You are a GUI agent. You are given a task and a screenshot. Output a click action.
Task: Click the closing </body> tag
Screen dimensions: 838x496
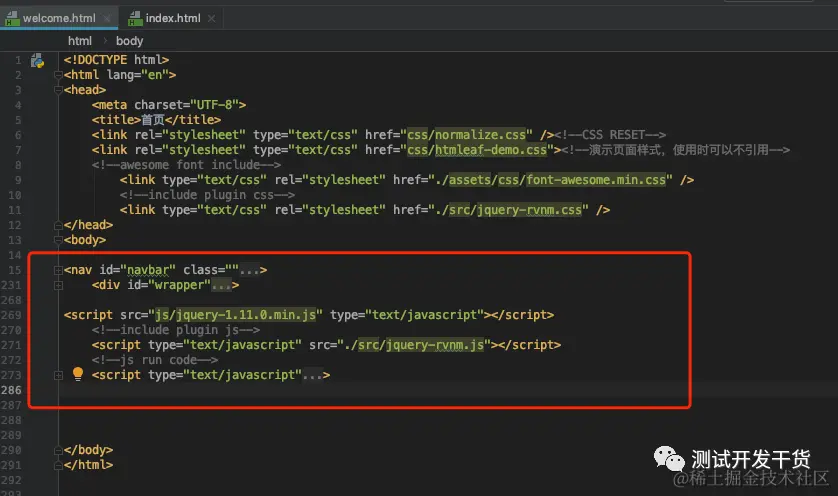point(88,450)
